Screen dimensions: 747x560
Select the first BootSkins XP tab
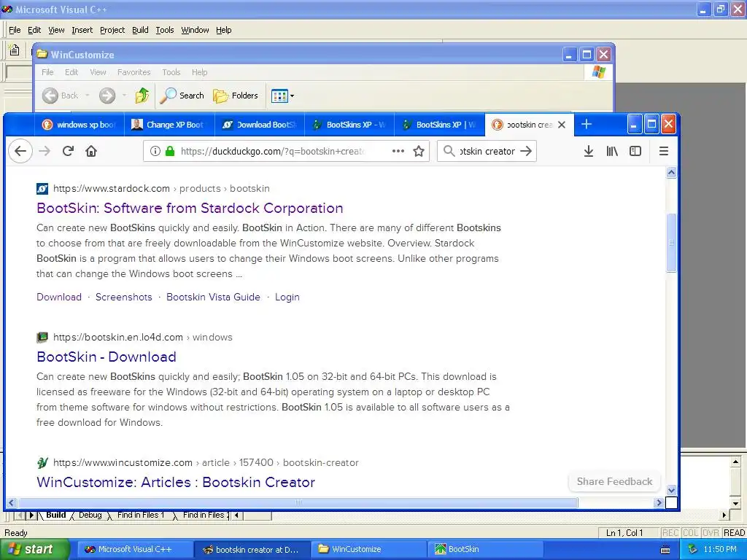pyautogui.click(x=349, y=125)
